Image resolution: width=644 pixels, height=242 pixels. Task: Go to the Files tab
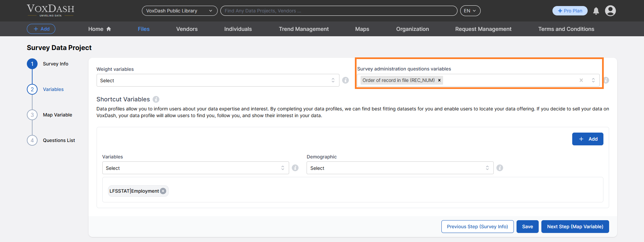click(x=144, y=29)
